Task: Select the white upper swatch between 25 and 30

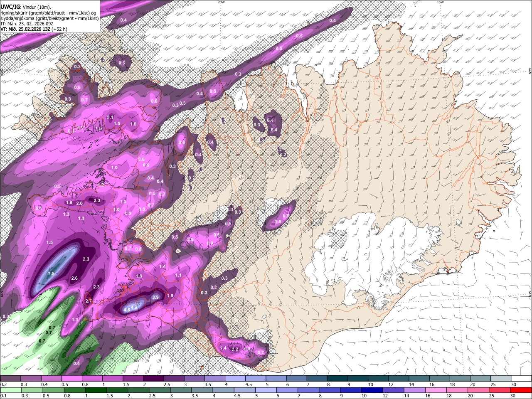Action: [x=501, y=378]
